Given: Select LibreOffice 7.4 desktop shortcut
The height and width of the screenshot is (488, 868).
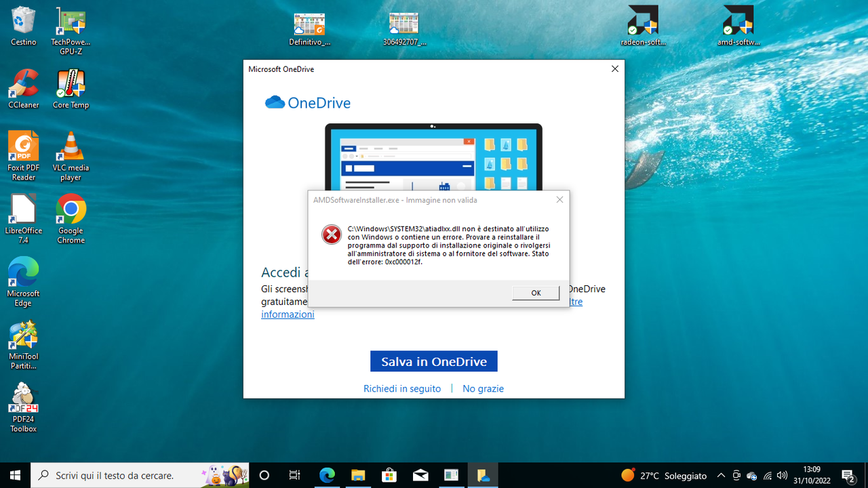Looking at the screenshot, I should 23,220.
